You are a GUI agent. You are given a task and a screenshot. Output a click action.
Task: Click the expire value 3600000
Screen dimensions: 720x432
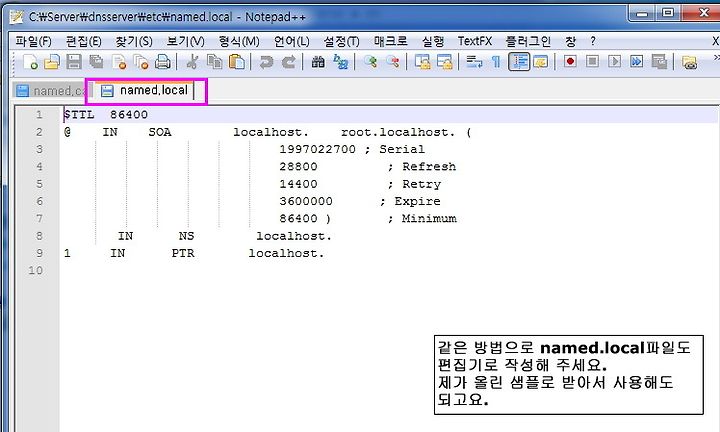point(306,201)
